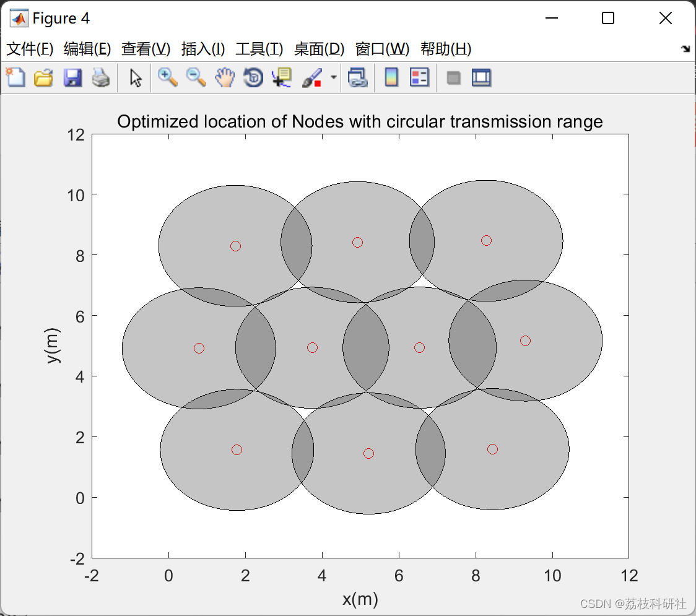This screenshot has width=696, height=616.
Task: Activate the Zoom Out magnifier tool
Action: pyautogui.click(x=196, y=77)
